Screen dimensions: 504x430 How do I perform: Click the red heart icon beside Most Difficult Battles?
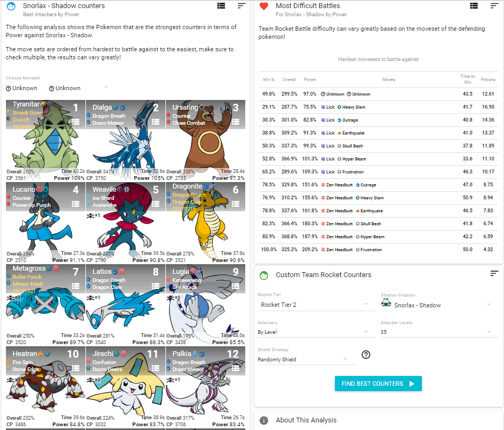[264, 6]
